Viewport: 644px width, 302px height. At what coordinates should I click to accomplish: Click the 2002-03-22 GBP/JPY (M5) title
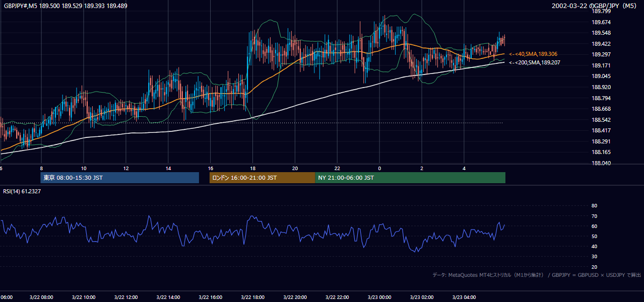coord(595,6)
